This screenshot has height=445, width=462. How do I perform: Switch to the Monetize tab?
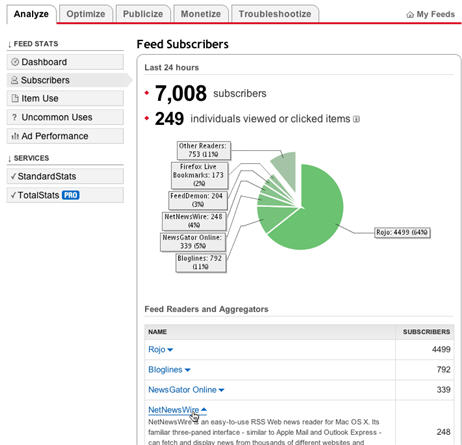pos(201,14)
